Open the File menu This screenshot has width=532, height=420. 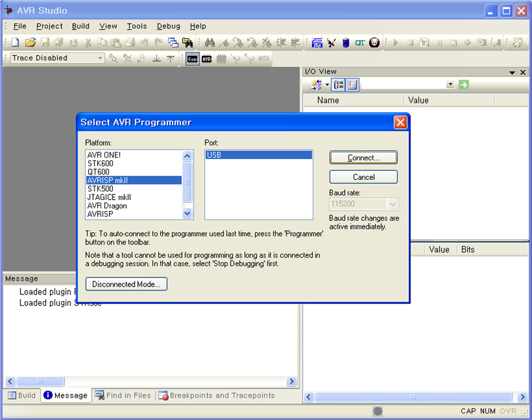(x=20, y=26)
